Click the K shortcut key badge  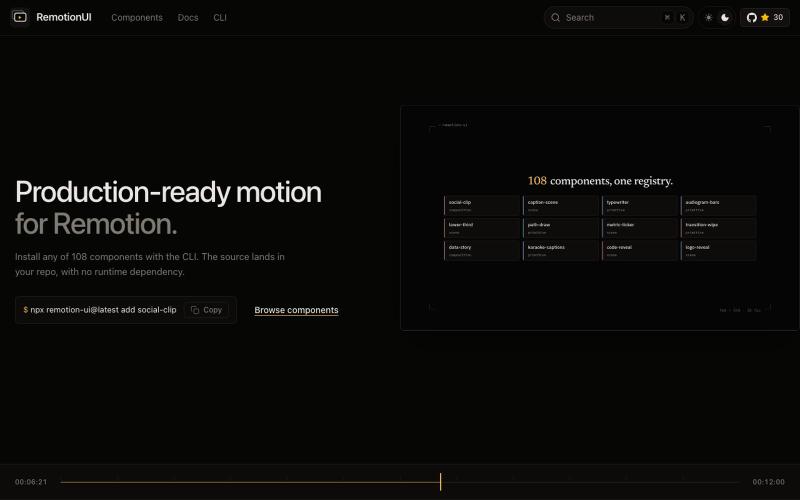(683, 17)
